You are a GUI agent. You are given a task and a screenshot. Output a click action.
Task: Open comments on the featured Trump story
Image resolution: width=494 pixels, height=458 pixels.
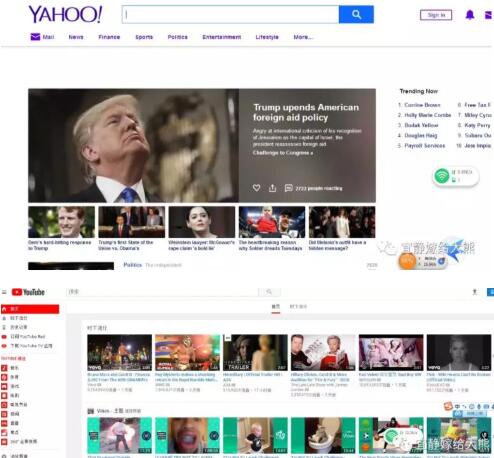coord(289,188)
